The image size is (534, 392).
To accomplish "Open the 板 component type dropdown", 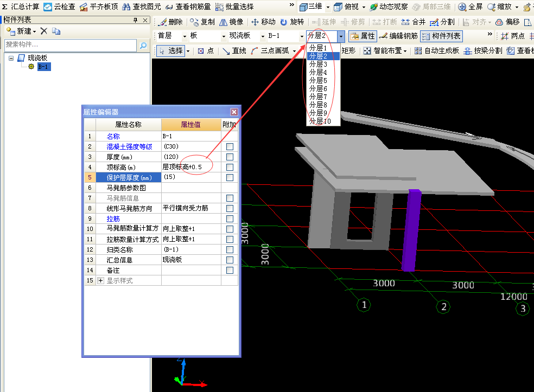I will pyautogui.click(x=224, y=36).
